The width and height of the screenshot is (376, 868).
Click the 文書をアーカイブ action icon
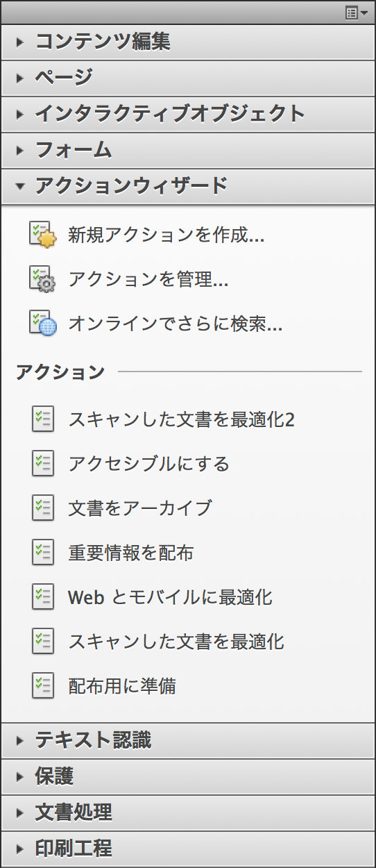pyautogui.click(x=43, y=508)
